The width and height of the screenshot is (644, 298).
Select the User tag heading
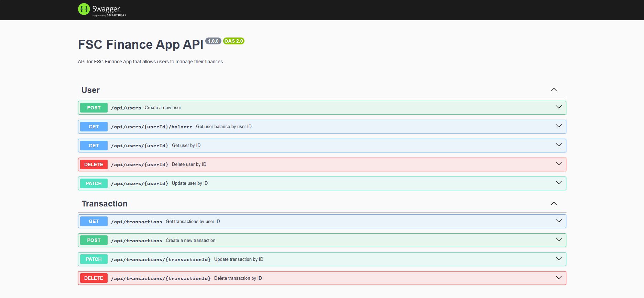coord(90,90)
